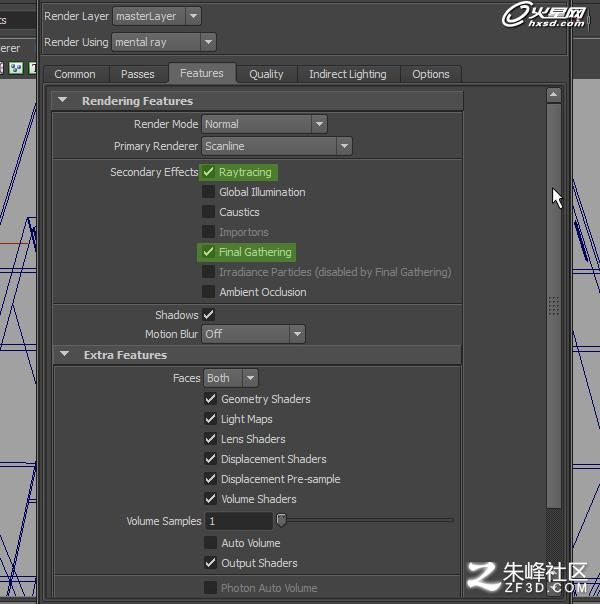Open the Motion Blur Off dropdown
Image resolution: width=600 pixels, height=604 pixels.
pos(253,334)
